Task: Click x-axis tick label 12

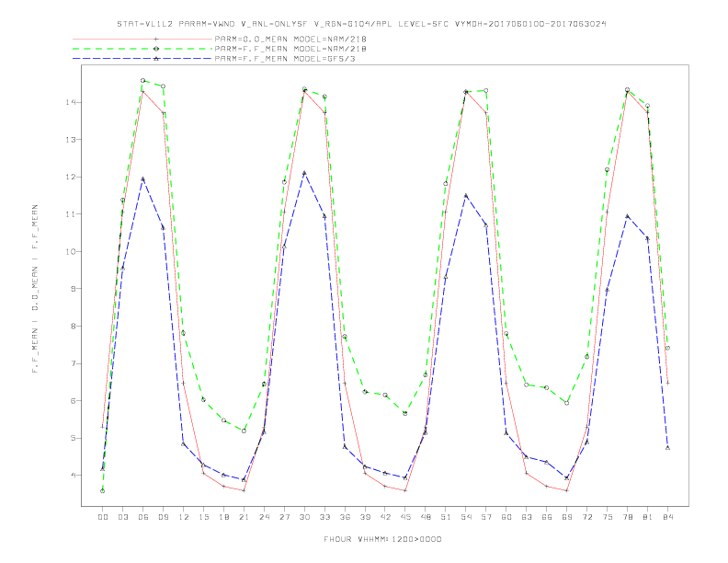Action: coord(184,517)
